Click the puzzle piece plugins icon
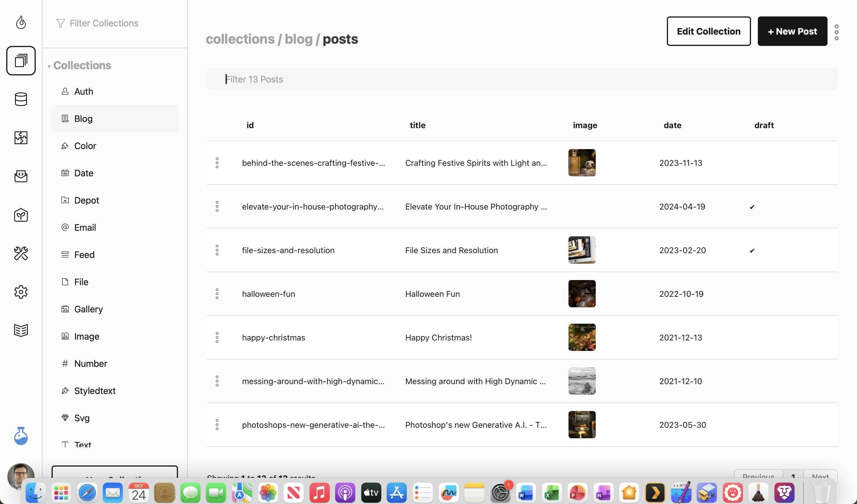Viewport: 857px width, 504px height. click(x=21, y=138)
